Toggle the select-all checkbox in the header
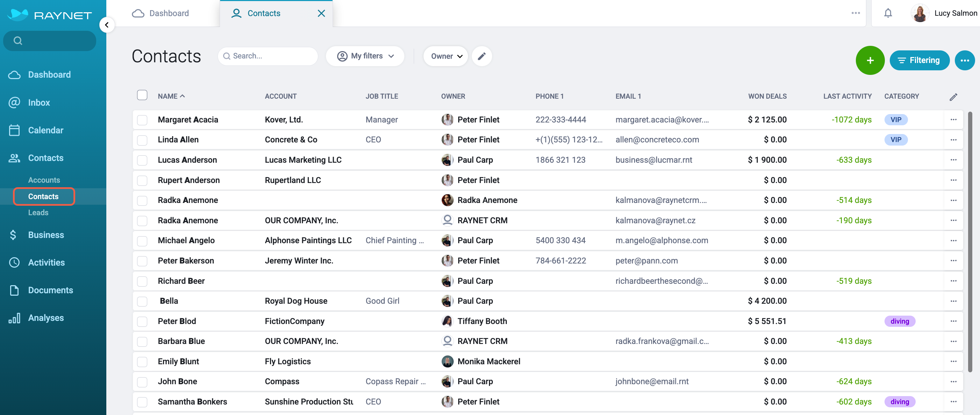Screen dimensions: 980x415 142,95
